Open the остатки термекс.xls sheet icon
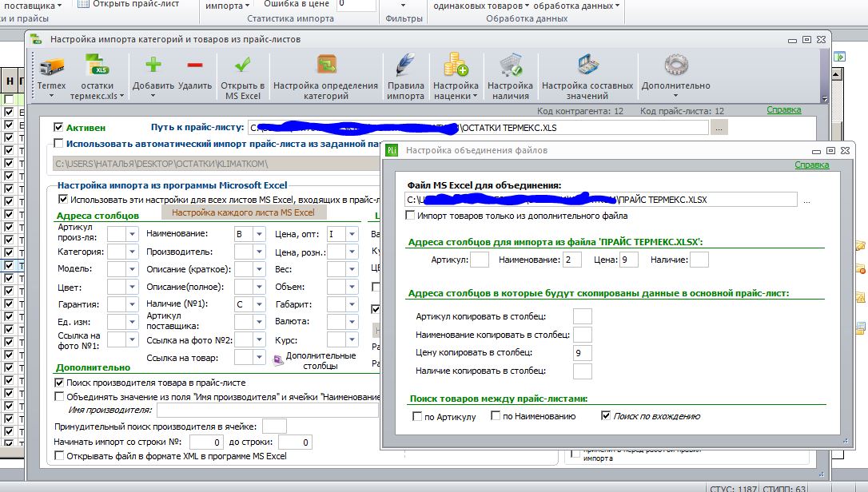This screenshot has width=868, height=492. 97,65
